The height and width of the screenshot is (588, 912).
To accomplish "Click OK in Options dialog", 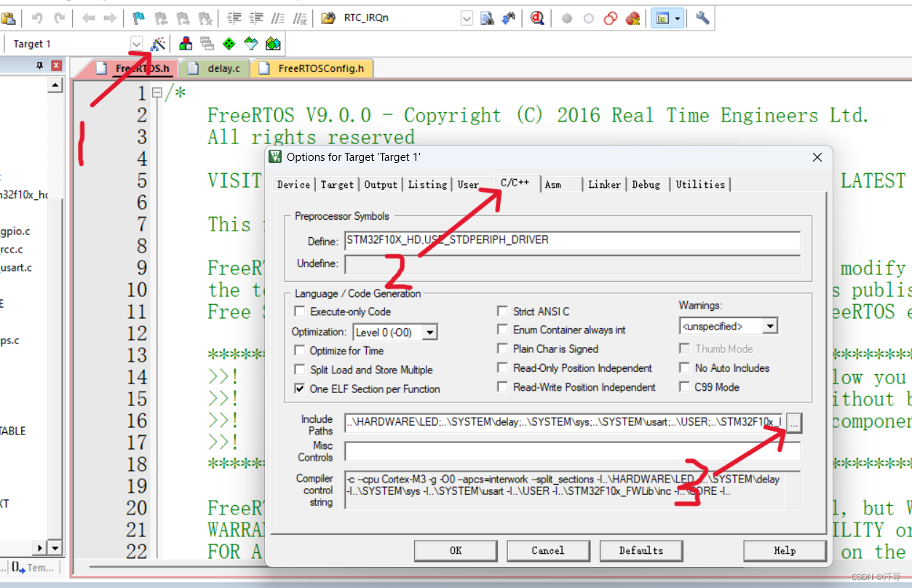I will pos(456,551).
